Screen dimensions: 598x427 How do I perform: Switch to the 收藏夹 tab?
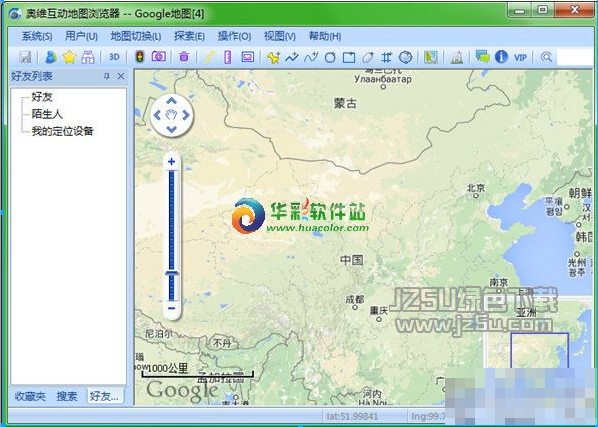pyautogui.click(x=30, y=396)
